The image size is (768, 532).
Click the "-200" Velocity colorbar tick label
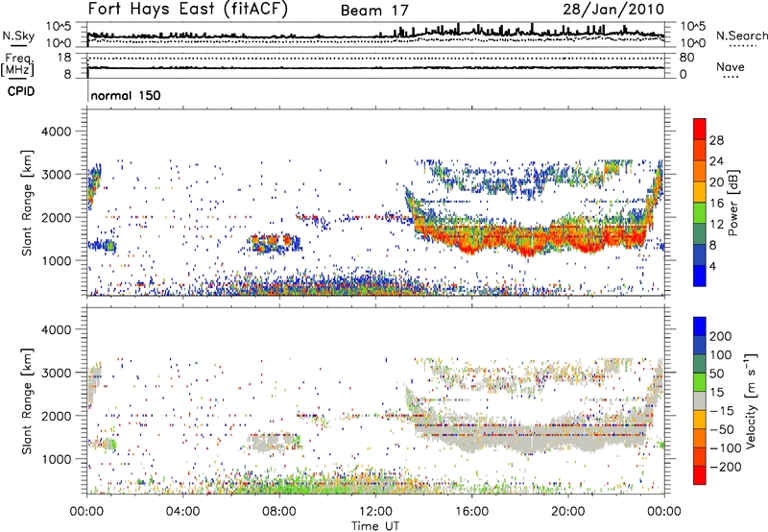click(725, 467)
